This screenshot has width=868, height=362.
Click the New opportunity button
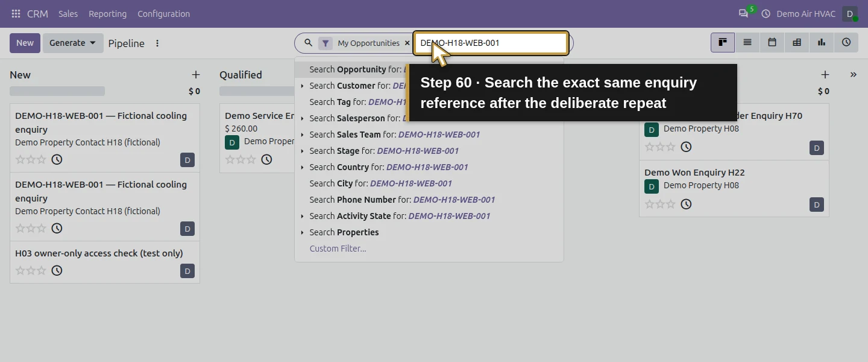click(x=25, y=43)
